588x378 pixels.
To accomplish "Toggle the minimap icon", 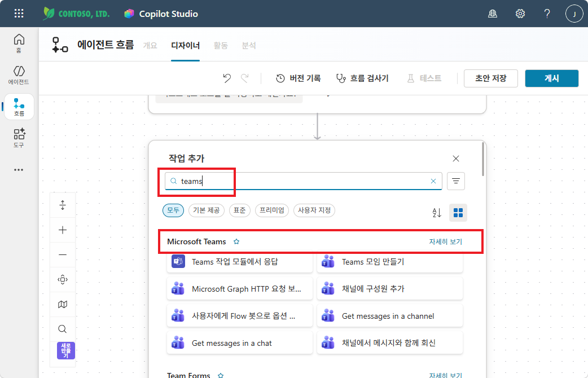I will [x=63, y=304].
